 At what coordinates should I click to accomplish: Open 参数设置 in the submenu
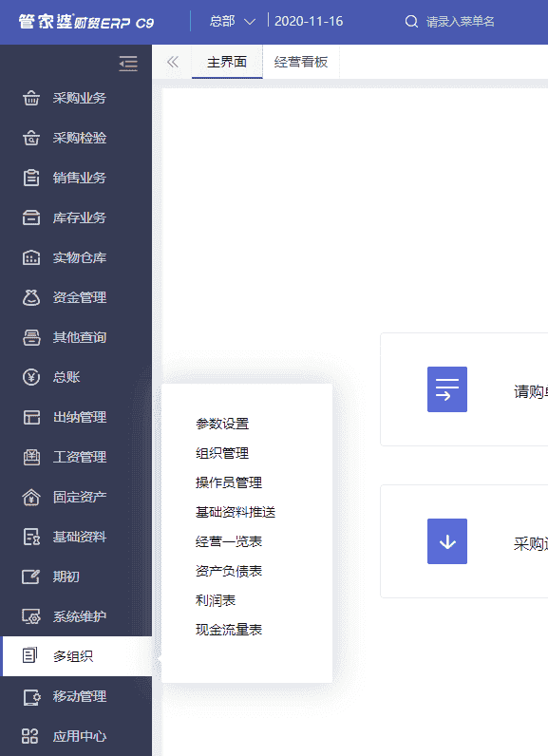(x=222, y=424)
